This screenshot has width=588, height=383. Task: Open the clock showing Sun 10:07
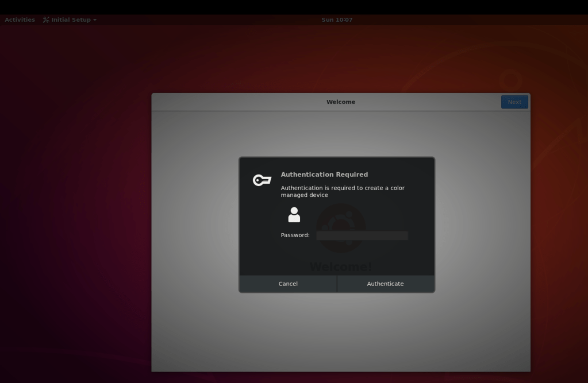click(337, 20)
